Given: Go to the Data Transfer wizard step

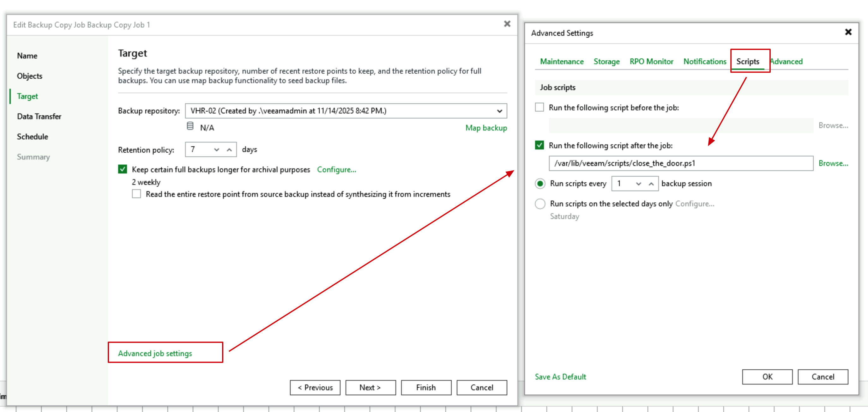Looking at the screenshot, I should pos(39,116).
